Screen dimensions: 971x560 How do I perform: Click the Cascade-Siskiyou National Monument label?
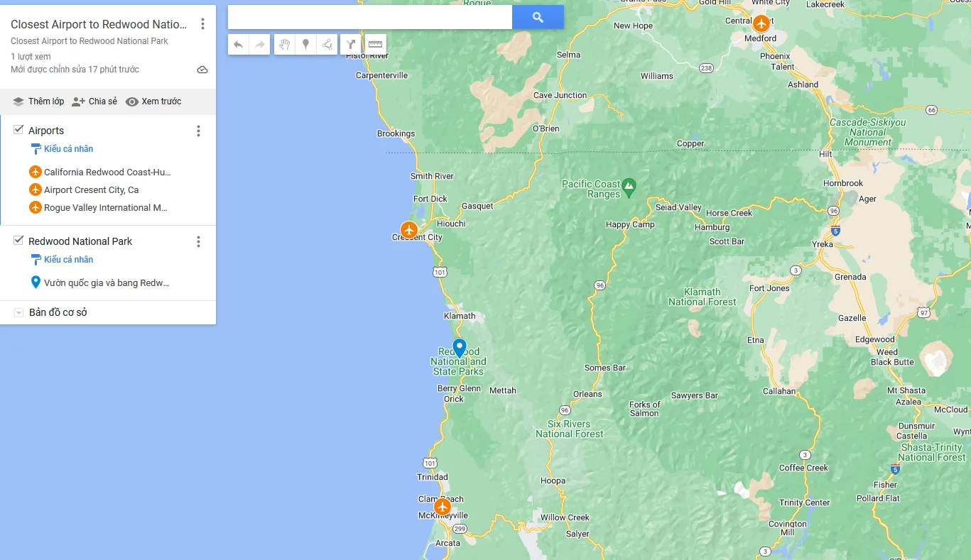coord(868,132)
